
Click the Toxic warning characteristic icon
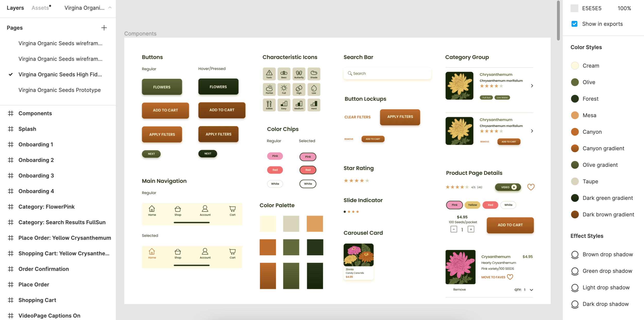click(x=269, y=74)
